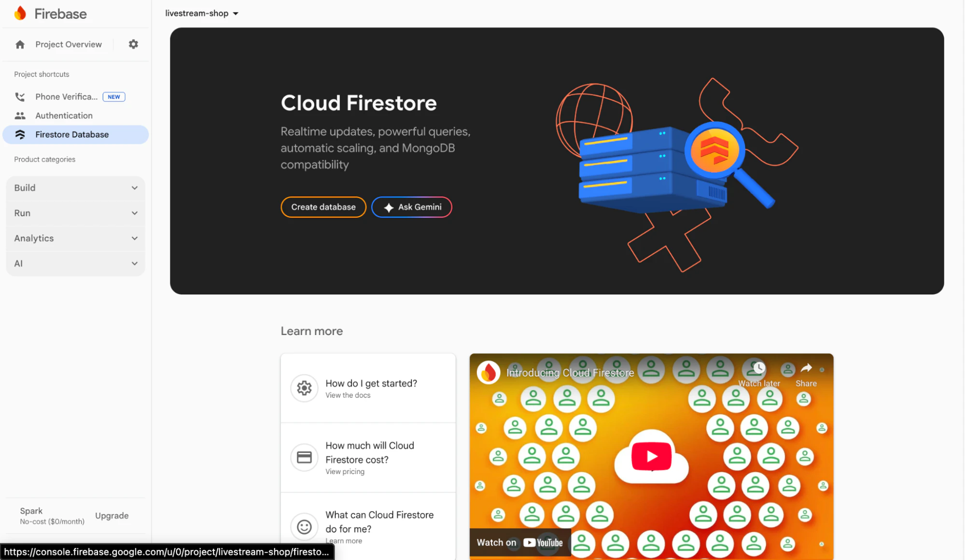Screen dimensions: 965x560
Task: Click the Ask Gemini button
Action: point(412,207)
